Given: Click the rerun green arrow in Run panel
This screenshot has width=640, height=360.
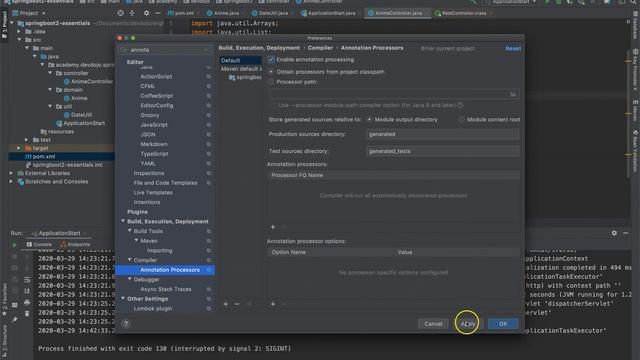Looking at the screenshot, I should [x=15, y=245].
